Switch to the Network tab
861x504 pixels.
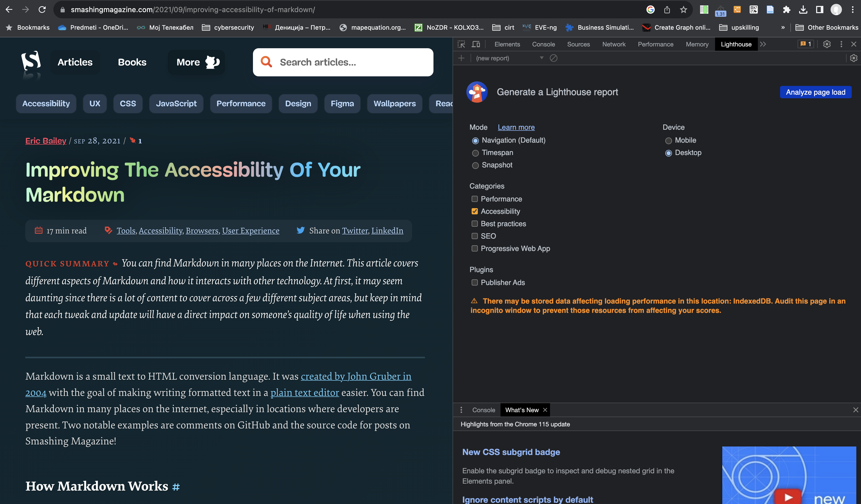pos(614,44)
